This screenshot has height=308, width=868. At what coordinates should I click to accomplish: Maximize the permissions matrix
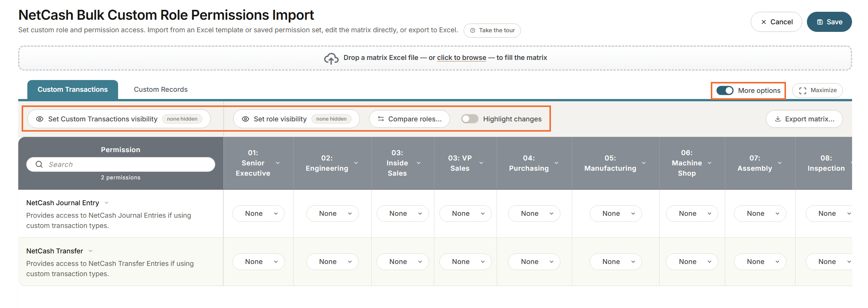pos(817,91)
